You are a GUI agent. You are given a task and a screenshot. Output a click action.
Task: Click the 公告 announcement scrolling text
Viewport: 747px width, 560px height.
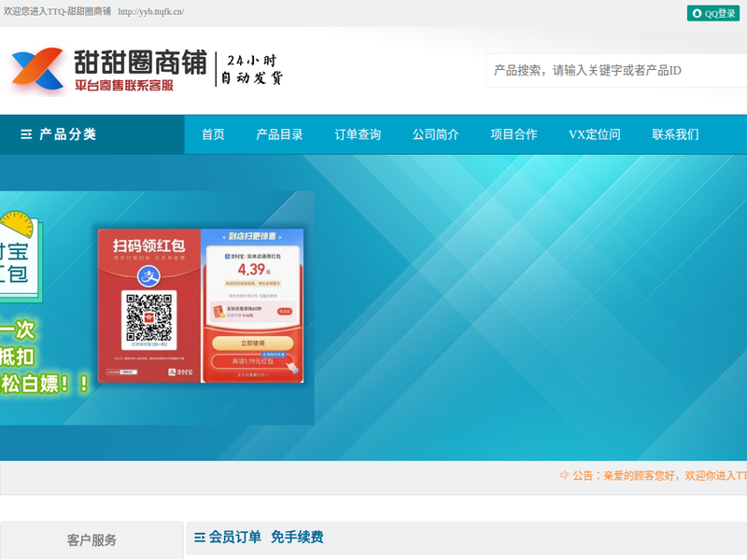660,475
